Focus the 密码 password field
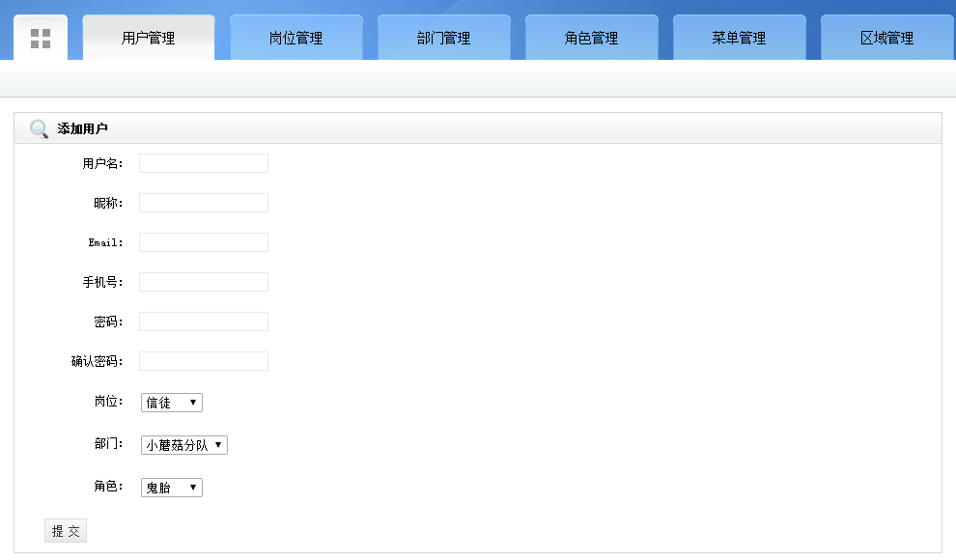The height and width of the screenshot is (560, 956). (x=204, y=322)
